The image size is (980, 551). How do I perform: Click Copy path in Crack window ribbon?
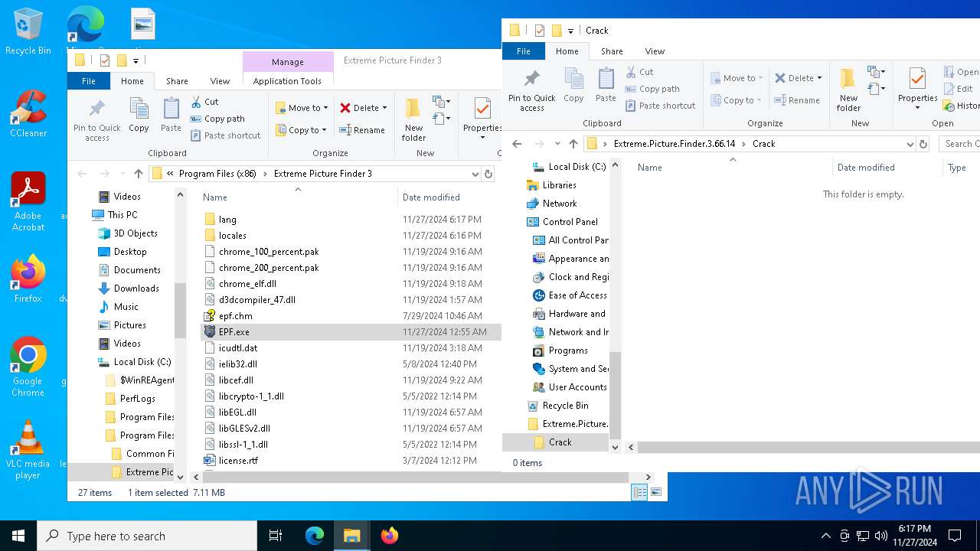tap(652, 89)
